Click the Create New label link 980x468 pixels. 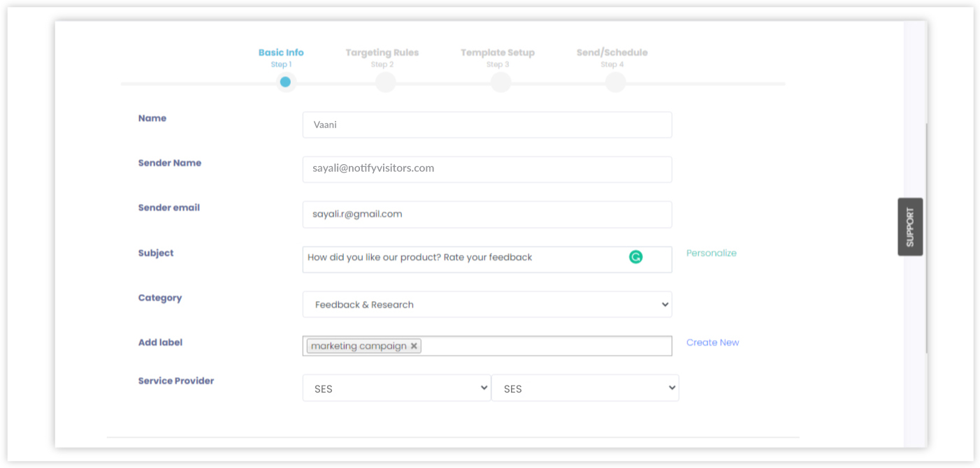click(x=712, y=342)
